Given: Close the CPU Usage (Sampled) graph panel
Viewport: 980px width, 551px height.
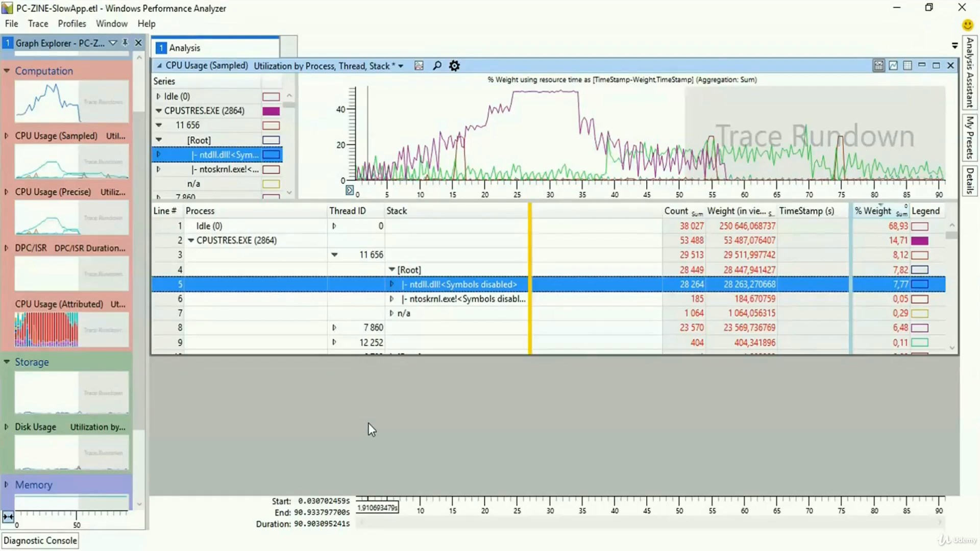Looking at the screenshot, I should pos(950,65).
